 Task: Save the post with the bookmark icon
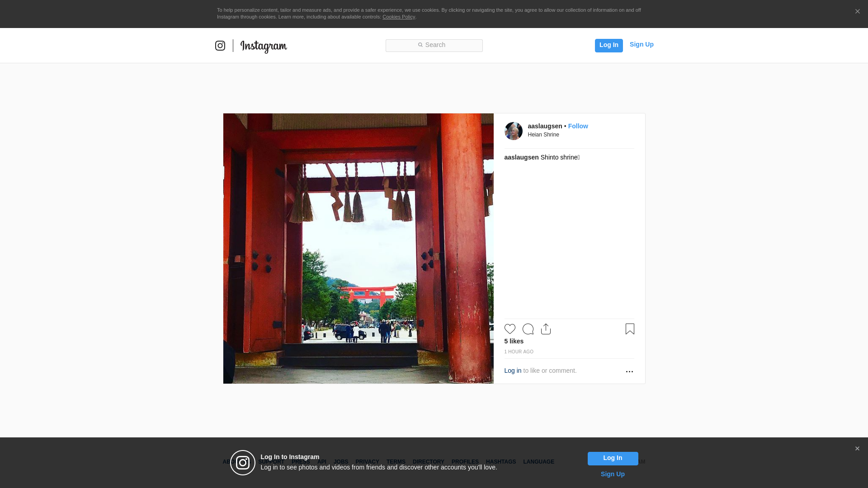point(630,329)
